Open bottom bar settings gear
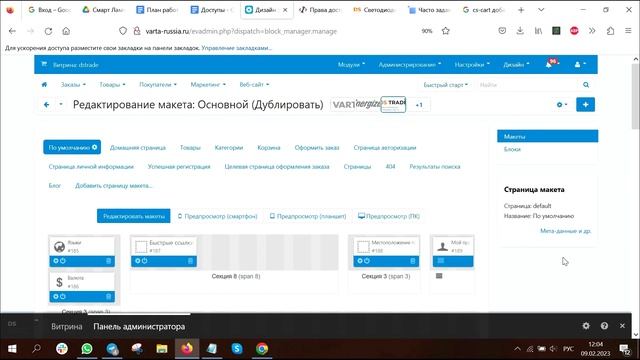 coord(586,326)
